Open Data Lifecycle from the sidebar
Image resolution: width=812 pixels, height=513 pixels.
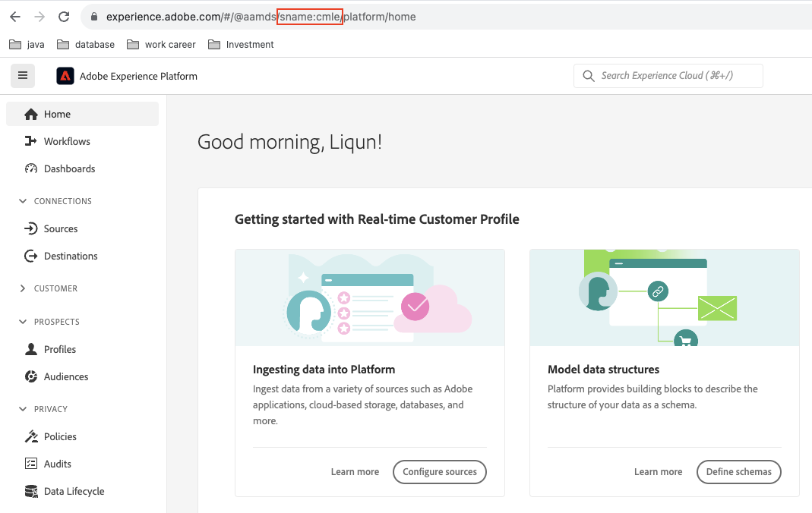click(x=74, y=491)
